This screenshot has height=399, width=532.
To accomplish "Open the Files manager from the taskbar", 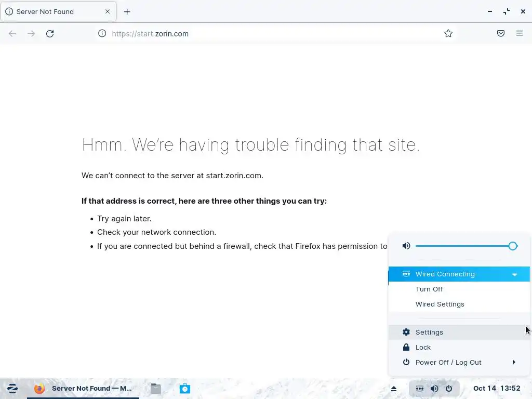I will [x=156, y=389].
